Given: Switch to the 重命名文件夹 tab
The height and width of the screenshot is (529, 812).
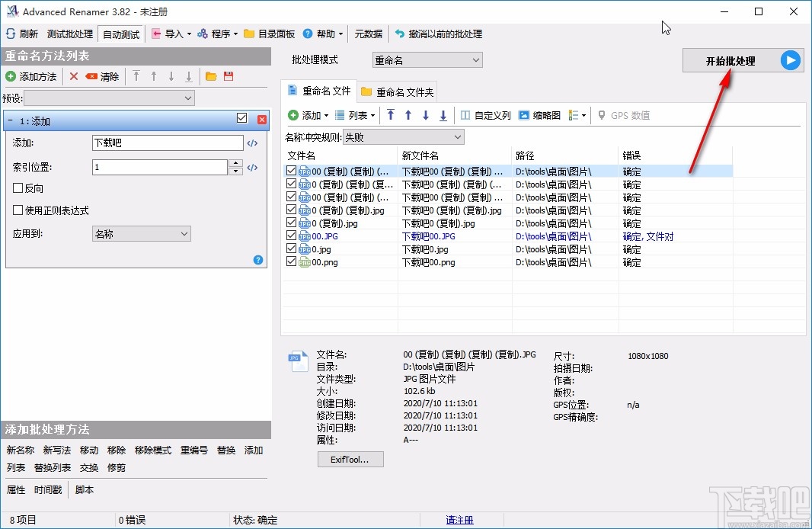Looking at the screenshot, I should tap(397, 91).
